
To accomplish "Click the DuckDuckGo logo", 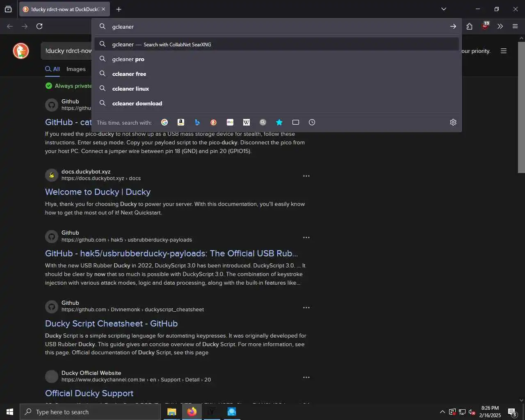I will pyautogui.click(x=21, y=51).
